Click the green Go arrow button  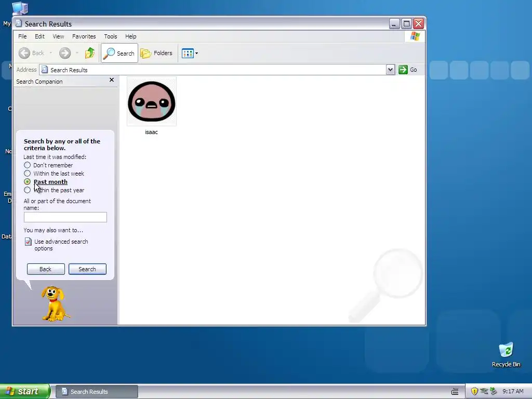coord(403,70)
